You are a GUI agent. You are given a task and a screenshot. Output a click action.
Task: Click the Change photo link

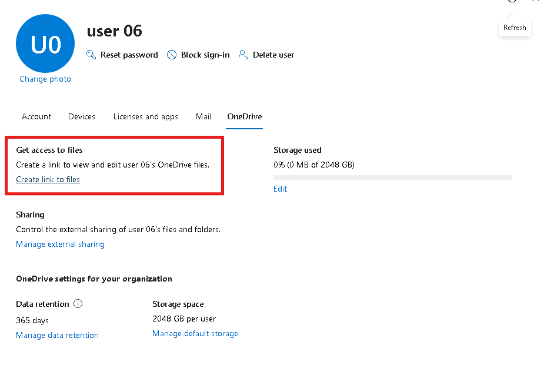click(x=45, y=79)
